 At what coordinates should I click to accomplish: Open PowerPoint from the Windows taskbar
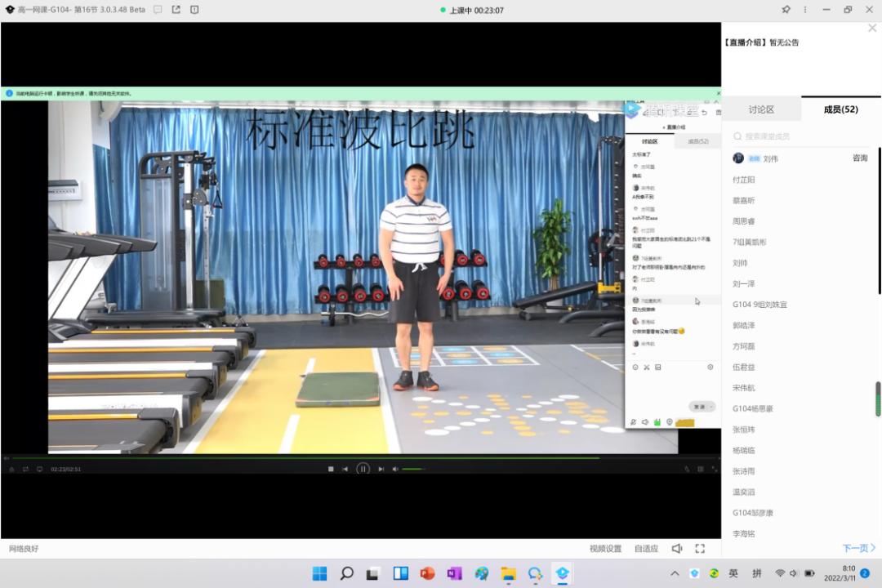(427, 573)
